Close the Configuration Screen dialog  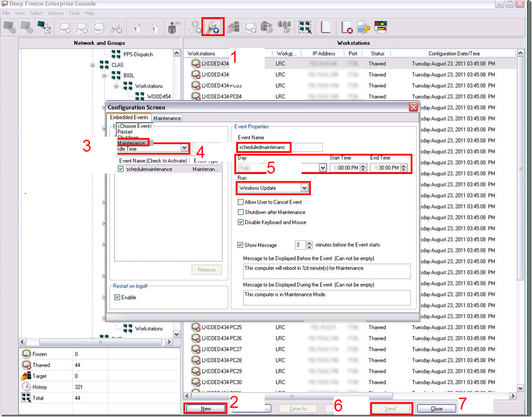click(413, 107)
